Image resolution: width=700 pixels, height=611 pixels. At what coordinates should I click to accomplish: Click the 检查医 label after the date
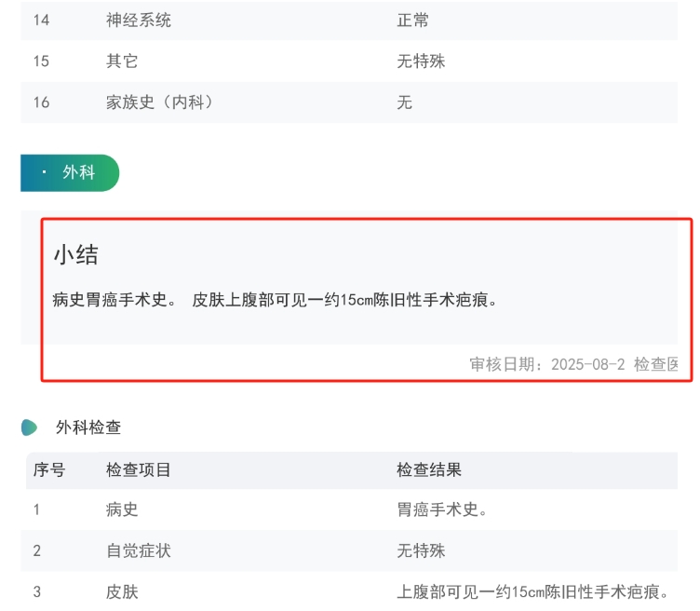pyautogui.click(x=656, y=364)
